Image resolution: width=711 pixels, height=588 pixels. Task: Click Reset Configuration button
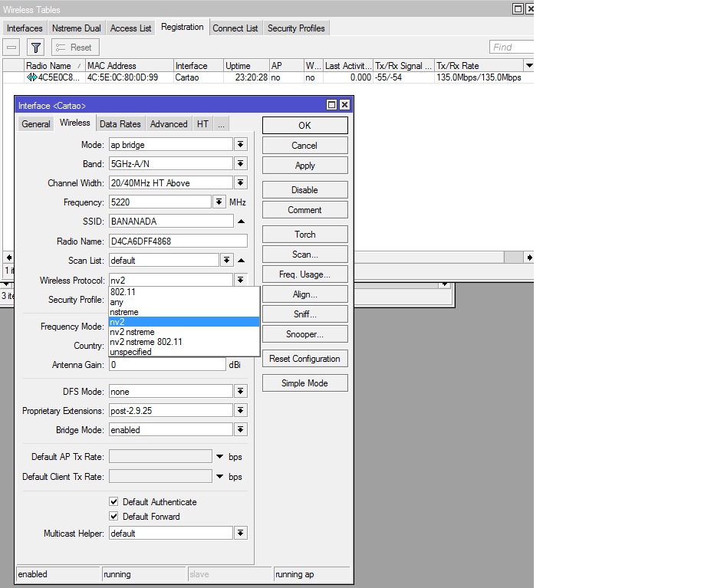pyautogui.click(x=304, y=359)
